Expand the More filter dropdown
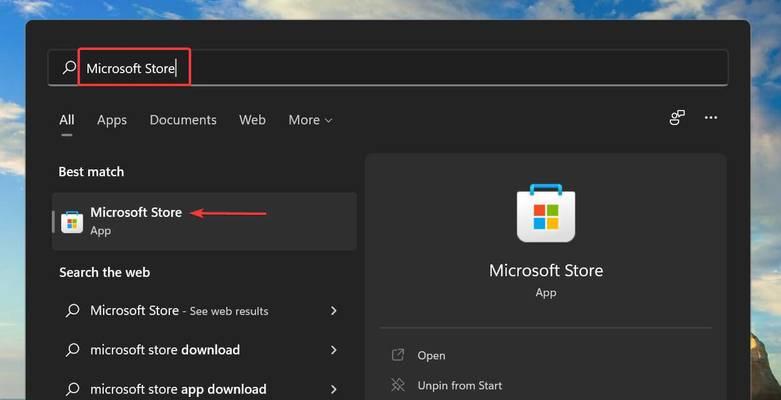The width and height of the screenshot is (781, 400). click(x=310, y=120)
